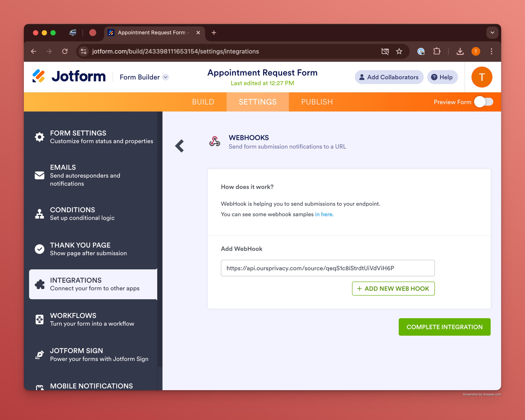This screenshot has width=525, height=420.
Task: Open the webhook samples 'in here' link
Action: coord(324,214)
